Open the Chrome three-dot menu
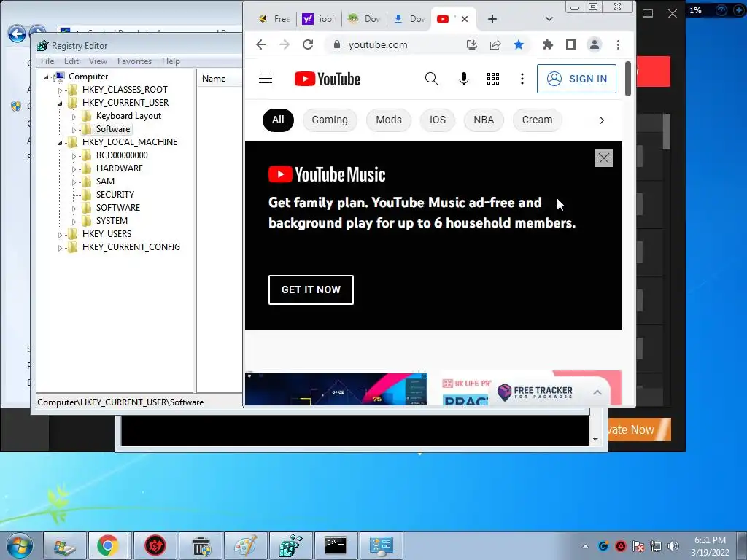Image resolution: width=747 pixels, height=560 pixels. pos(618,44)
